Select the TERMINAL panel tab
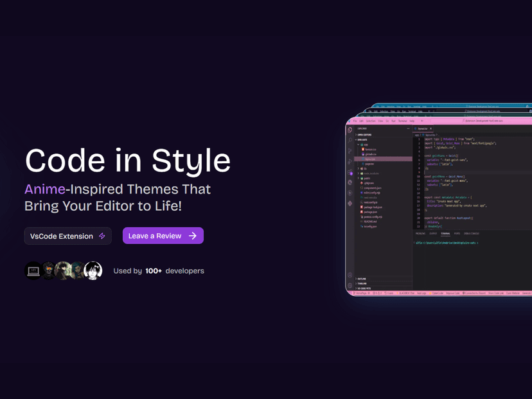The image size is (532, 399). click(x=445, y=234)
